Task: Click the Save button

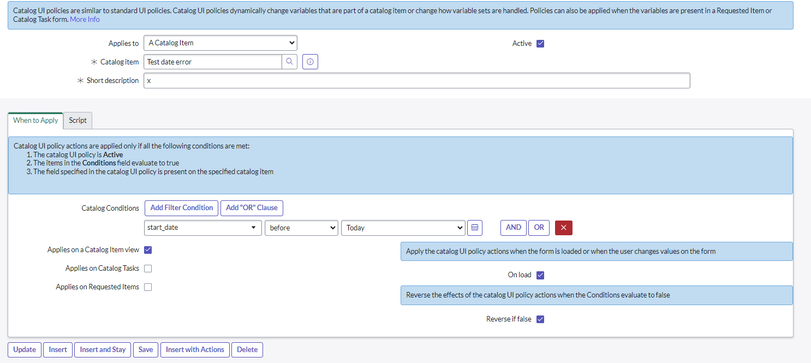Action: [x=146, y=350]
